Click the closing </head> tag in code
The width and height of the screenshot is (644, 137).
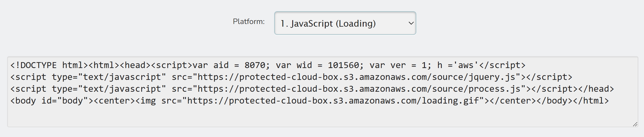pos(596,89)
